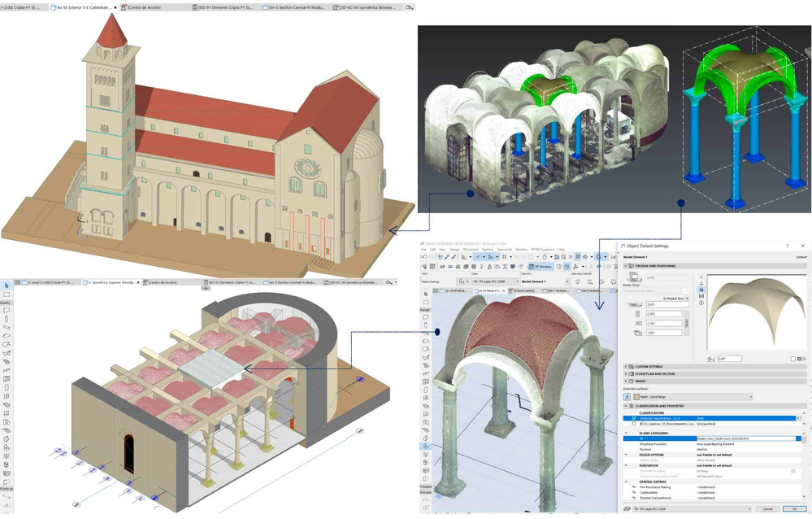Open the Help menu

pyautogui.click(x=562, y=250)
